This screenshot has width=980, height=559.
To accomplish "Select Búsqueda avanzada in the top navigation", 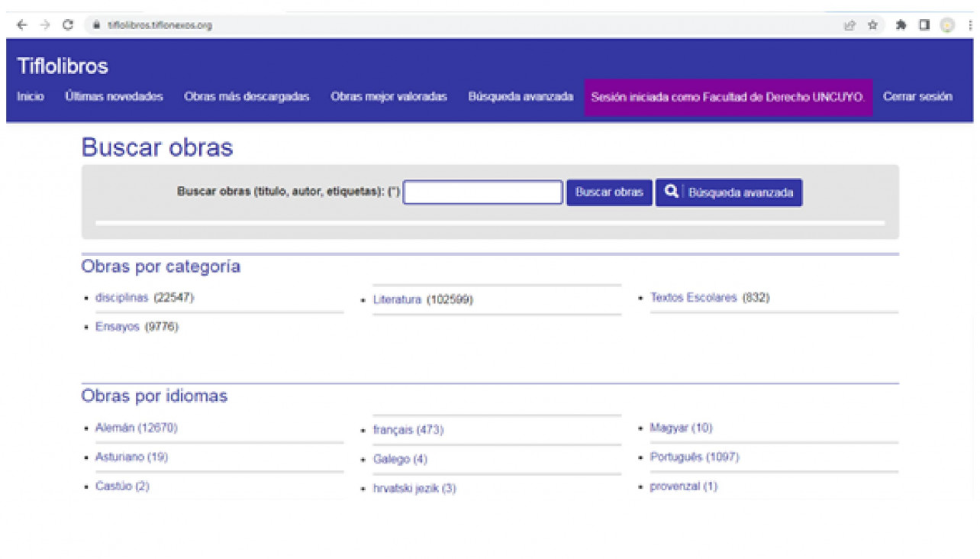I will tap(521, 97).
